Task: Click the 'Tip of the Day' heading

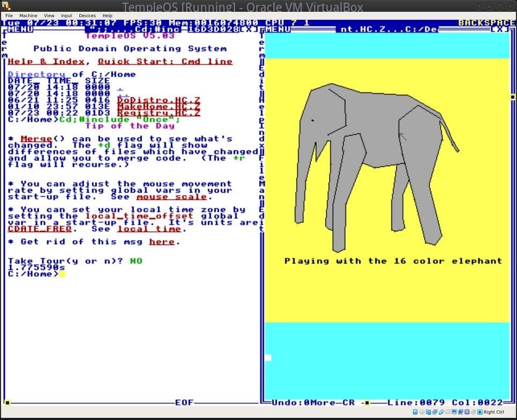Action: (130, 126)
